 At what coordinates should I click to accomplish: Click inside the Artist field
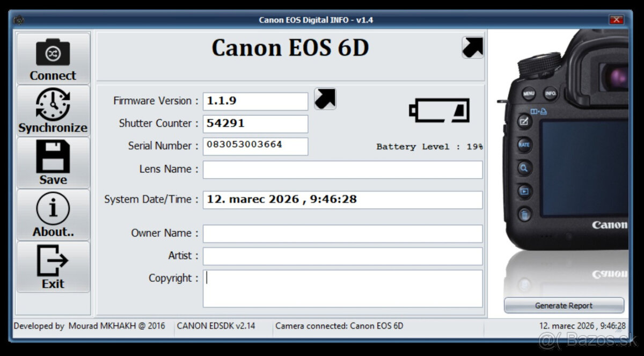tap(342, 256)
